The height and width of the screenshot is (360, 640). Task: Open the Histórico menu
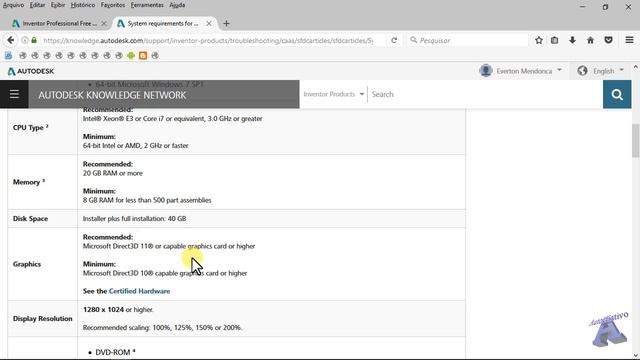click(x=82, y=5)
